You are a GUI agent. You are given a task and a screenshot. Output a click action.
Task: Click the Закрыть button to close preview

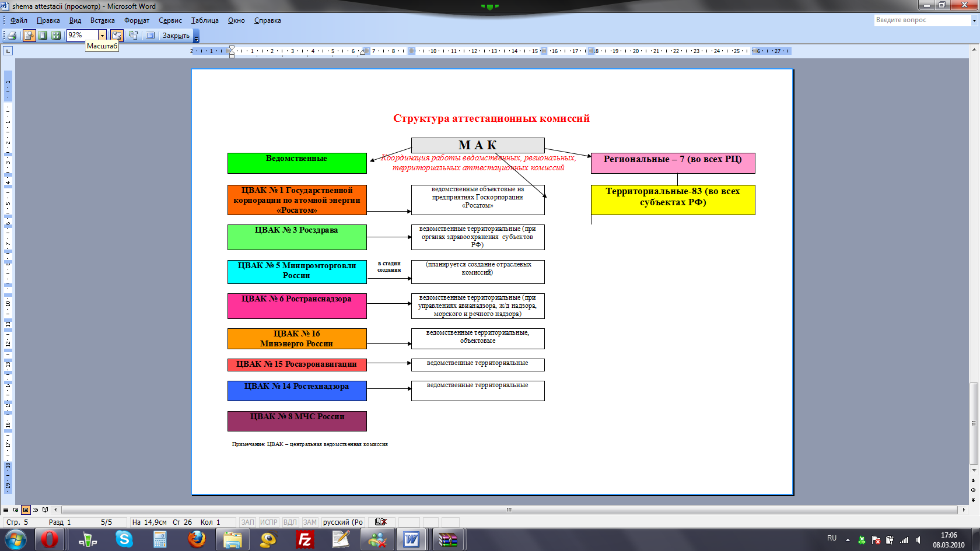(x=176, y=36)
